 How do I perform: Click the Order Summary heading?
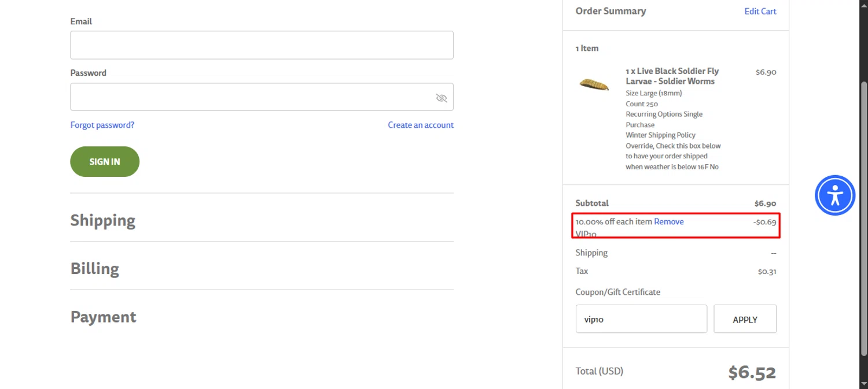coord(610,11)
